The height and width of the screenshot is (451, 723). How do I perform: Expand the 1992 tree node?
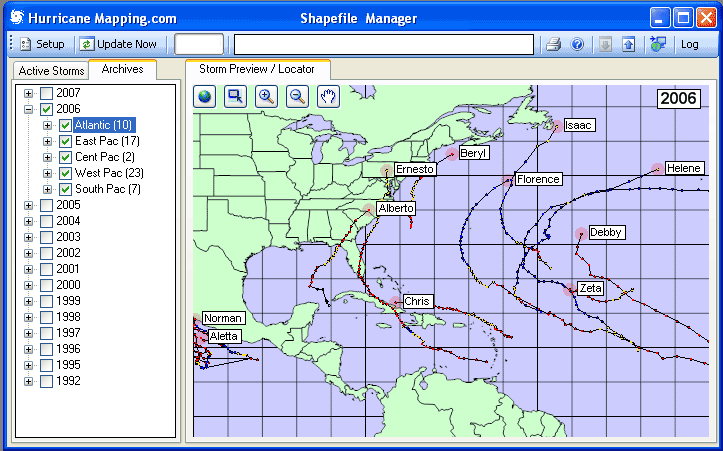point(29,381)
